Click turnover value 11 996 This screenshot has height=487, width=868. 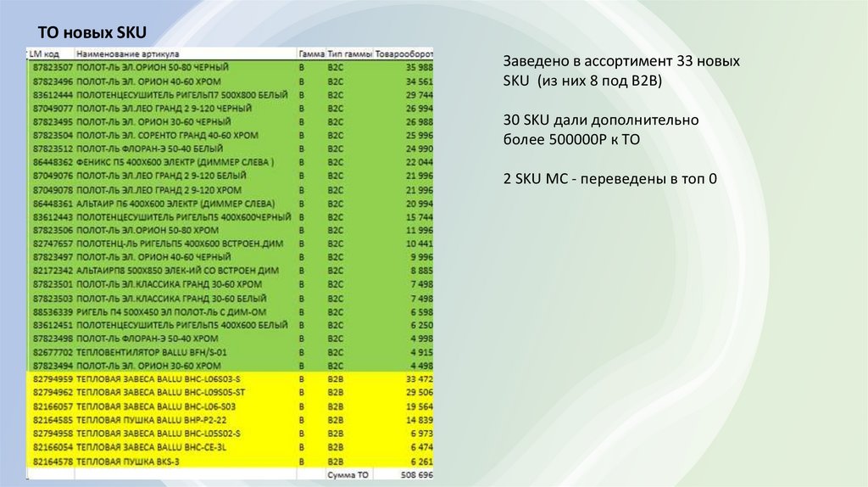[419, 230]
